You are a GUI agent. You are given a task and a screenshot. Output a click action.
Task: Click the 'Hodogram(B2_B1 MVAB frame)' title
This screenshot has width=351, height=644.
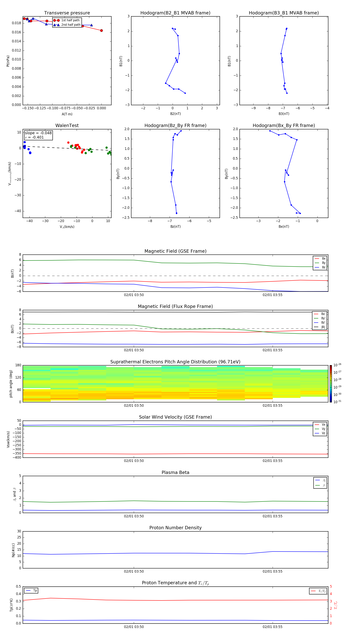tap(175, 13)
